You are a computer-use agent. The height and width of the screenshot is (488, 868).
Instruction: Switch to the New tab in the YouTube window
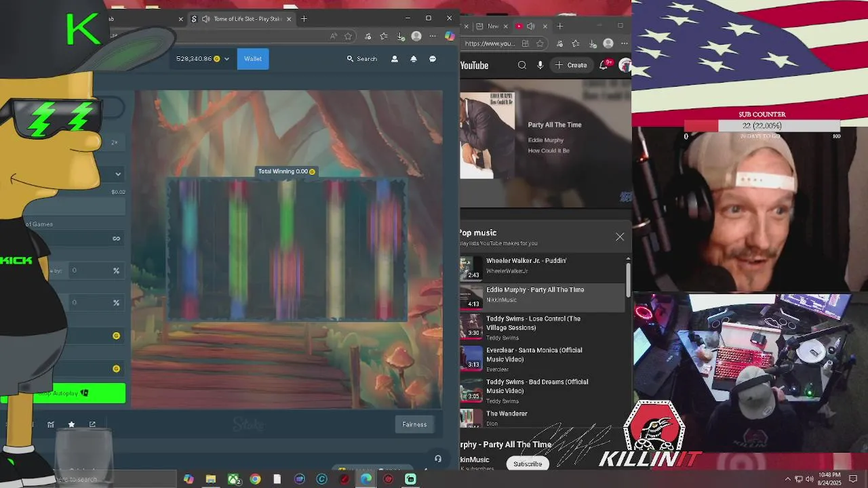point(493,26)
